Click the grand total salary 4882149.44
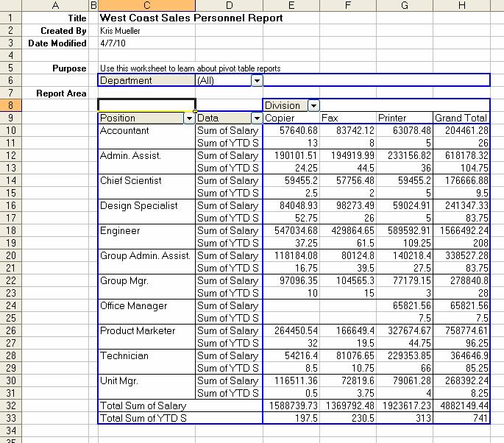Screen dimensions: 504x443 tap(461, 405)
